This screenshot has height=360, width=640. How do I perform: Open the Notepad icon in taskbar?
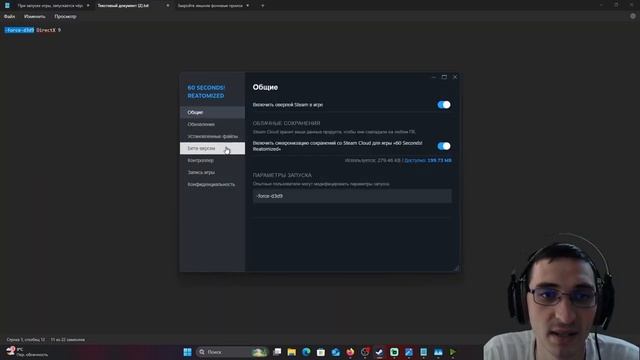tap(423, 352)
